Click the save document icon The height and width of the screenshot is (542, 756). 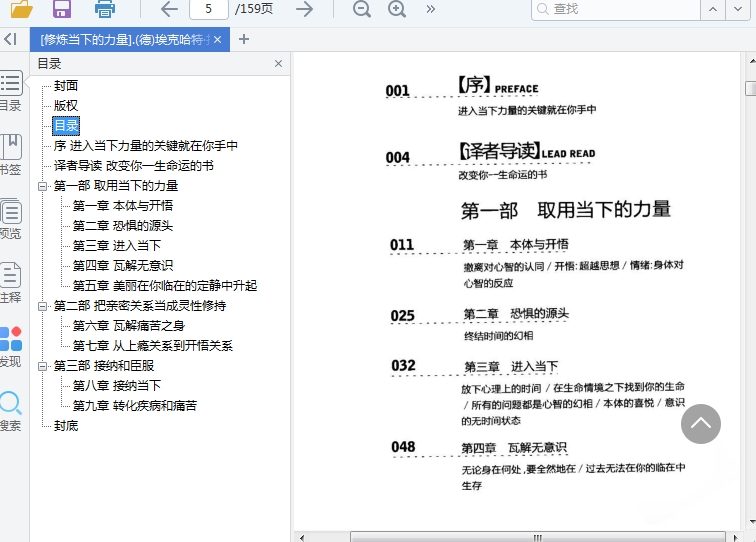pyautogui.click(x=62, y=9)
